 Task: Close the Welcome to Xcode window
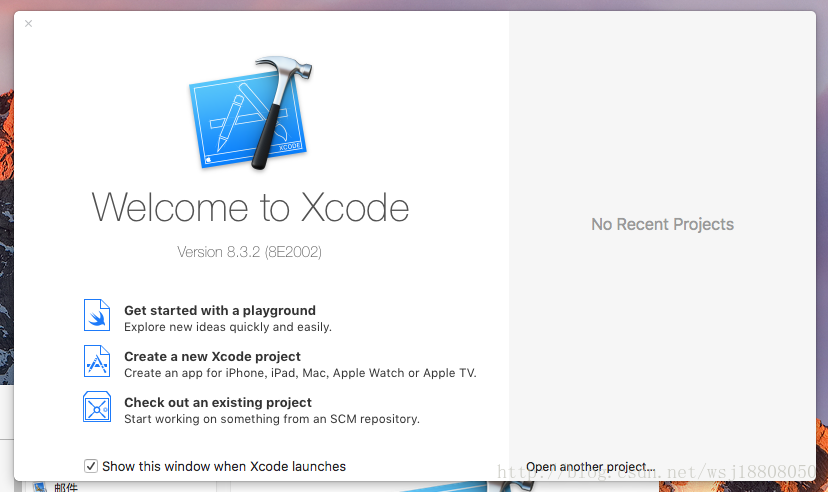[29, 23]
